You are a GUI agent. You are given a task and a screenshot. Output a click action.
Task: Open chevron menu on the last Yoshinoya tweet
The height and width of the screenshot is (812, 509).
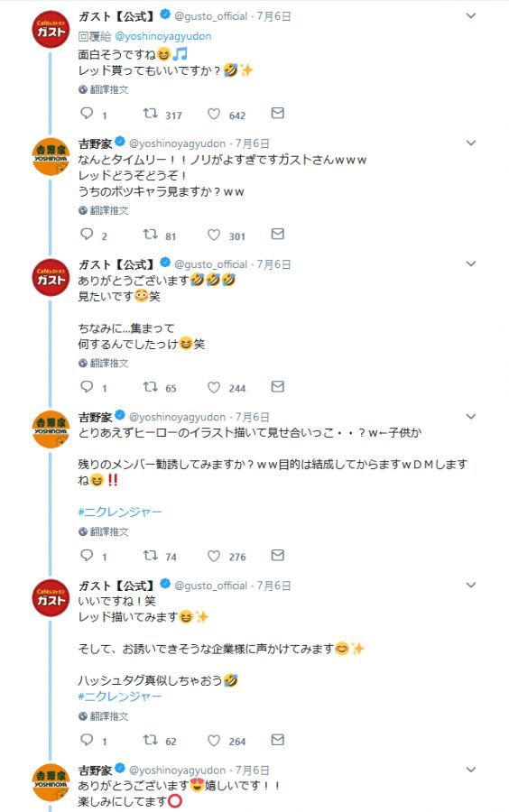(x=471, y=770)
